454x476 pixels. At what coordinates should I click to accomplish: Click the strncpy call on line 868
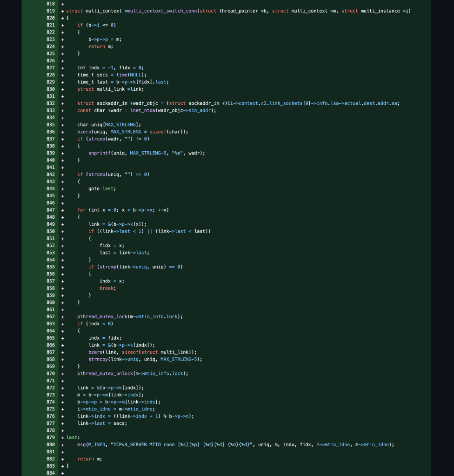98,359
